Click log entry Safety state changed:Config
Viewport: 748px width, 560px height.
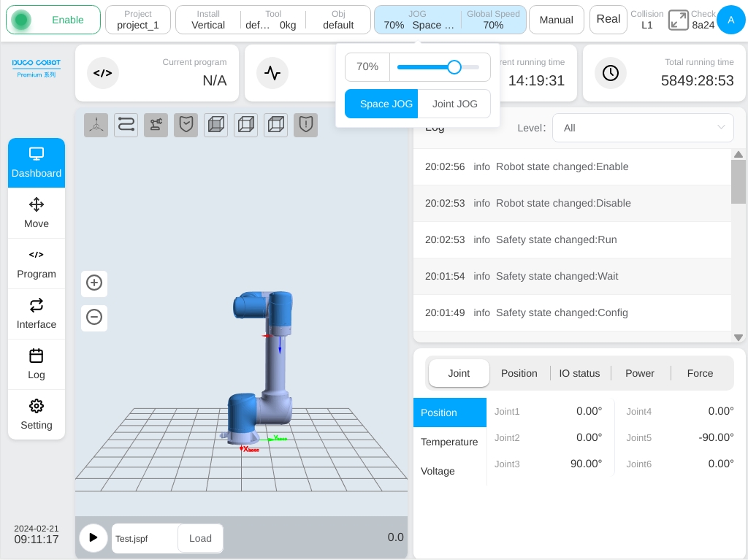(572, 313)
